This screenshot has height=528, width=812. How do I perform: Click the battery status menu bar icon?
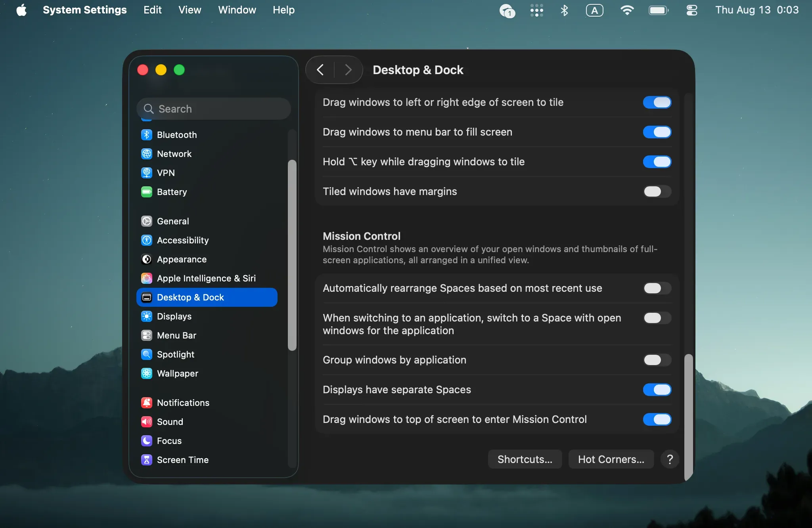[x=659, y=10]
